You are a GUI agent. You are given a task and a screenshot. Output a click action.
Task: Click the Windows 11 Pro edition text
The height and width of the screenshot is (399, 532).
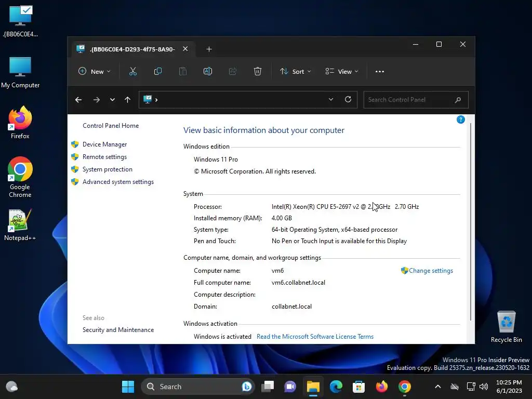click(216, 159)
